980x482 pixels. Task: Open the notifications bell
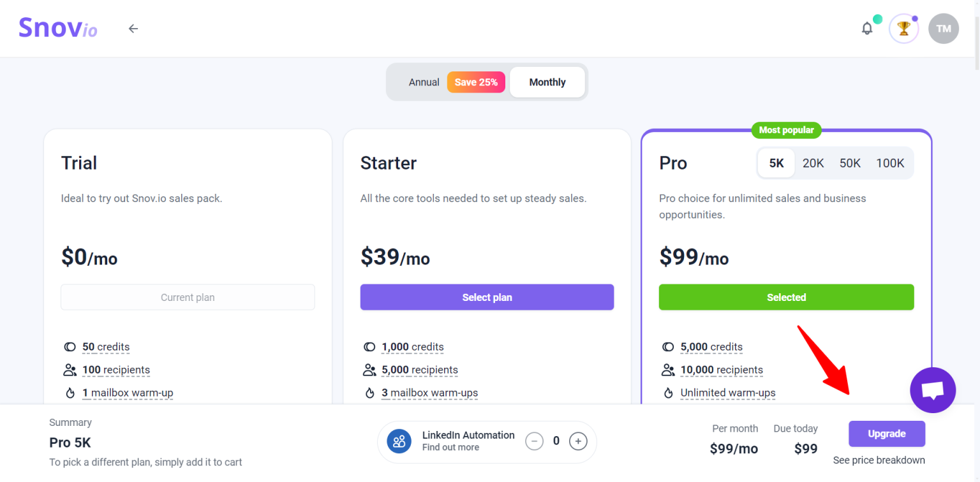tap(867, 29)
